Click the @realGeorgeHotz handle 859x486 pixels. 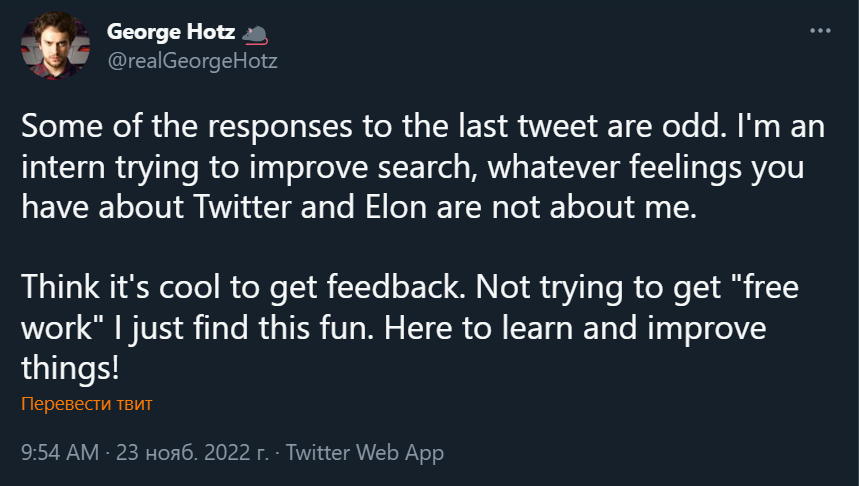(x=192, y=61)
